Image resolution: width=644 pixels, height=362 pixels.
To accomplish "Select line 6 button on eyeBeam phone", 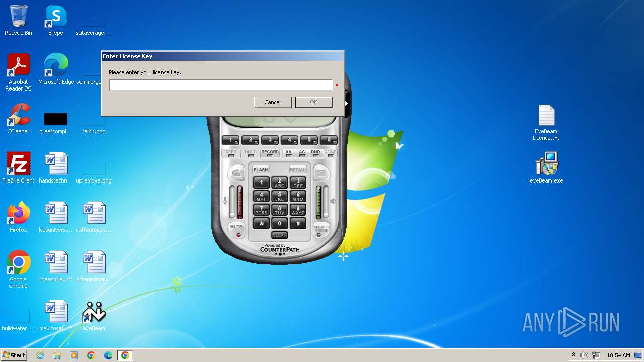I will tap(329, 140).
